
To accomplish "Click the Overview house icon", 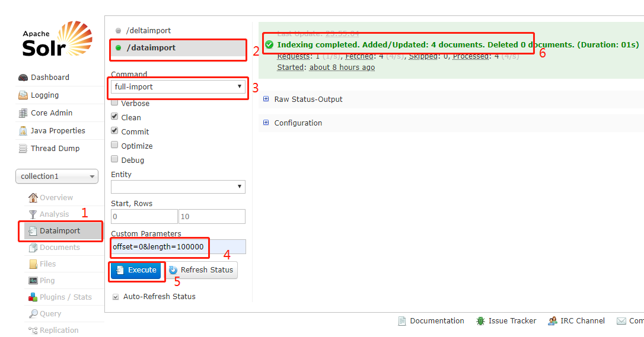I will 33,198.
